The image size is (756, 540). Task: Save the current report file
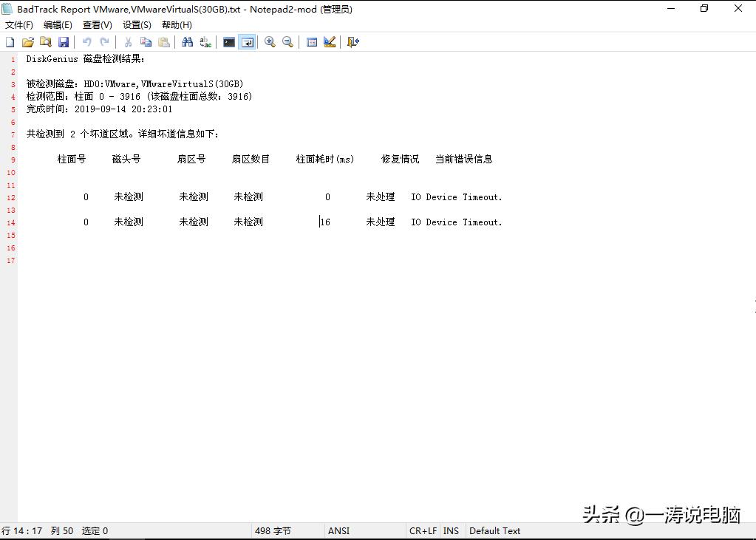coord(64,42)
